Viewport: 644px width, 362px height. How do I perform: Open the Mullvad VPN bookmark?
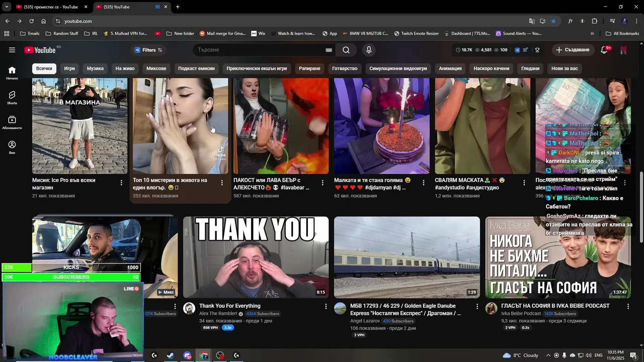[125, 34]
